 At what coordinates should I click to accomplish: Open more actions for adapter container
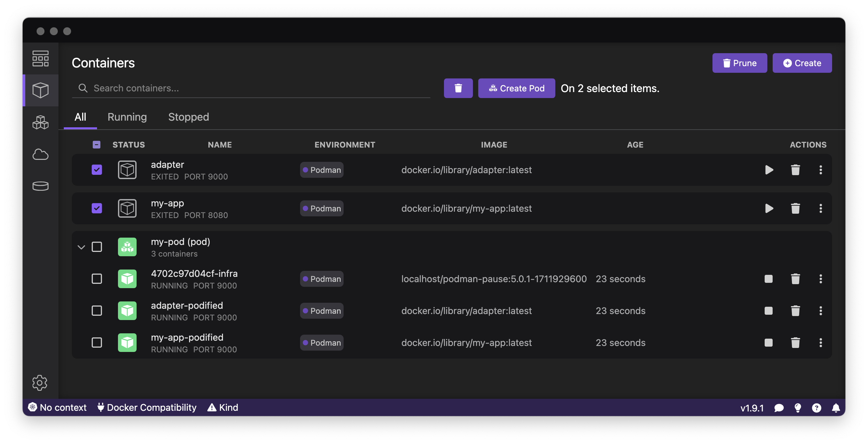point(820,170)
